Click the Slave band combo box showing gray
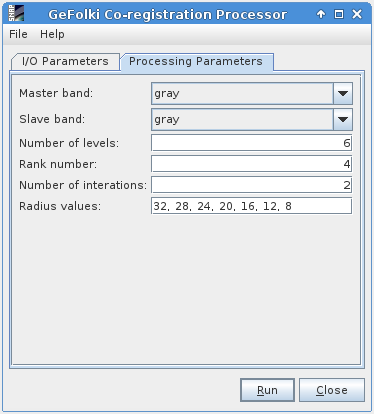The height and width of the screenshot is (414, 374). coord(252,119)
